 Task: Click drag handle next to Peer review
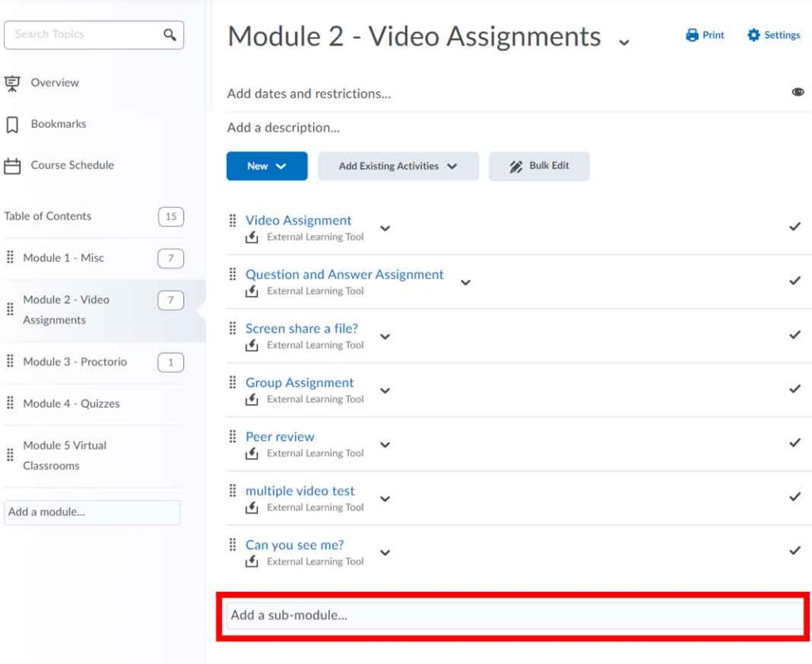[x=232, y=436]
